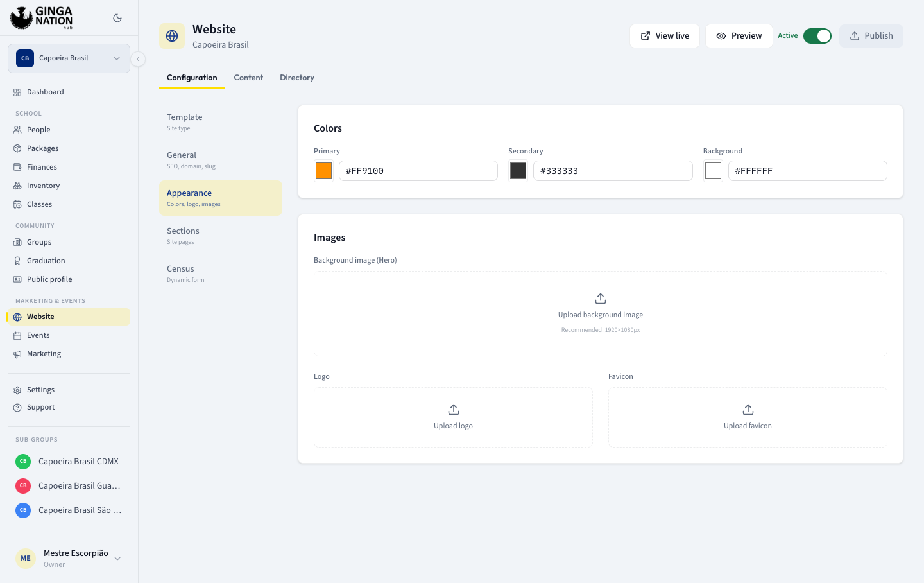Image resolution: width=924 pixels, height=583 pixels.
Task: Switch to the Directory tab
Action: (x=297, y=78)
